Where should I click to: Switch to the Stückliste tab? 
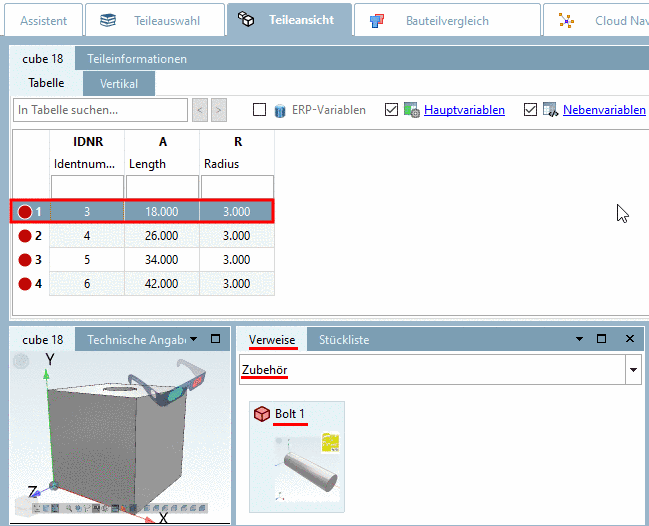click(344, 340)
